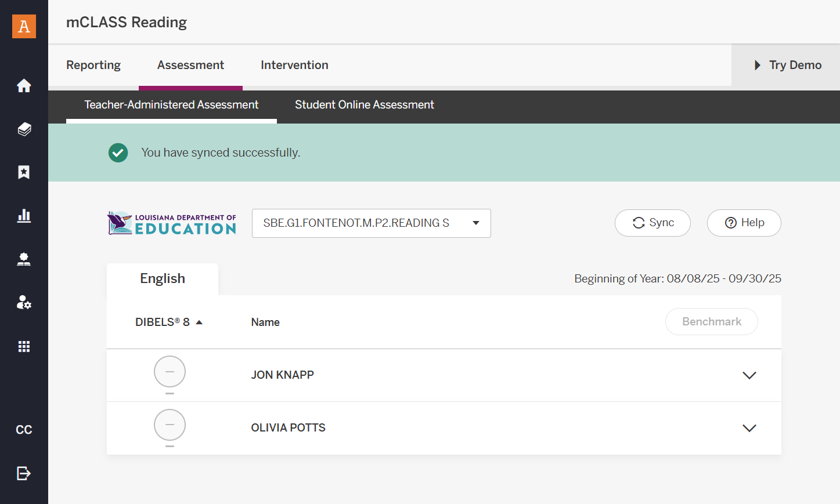Select Jon Knapp's circular status indicator
840x504 pixels.
coord(170,372)
